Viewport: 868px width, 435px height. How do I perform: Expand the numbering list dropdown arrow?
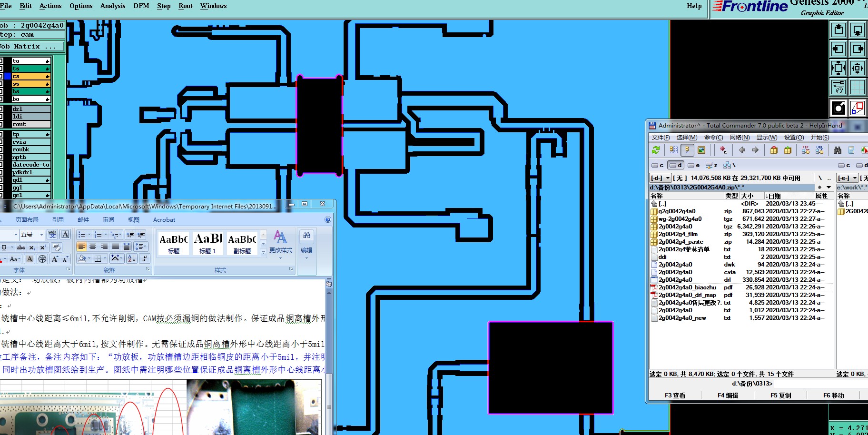click(106, 234)
